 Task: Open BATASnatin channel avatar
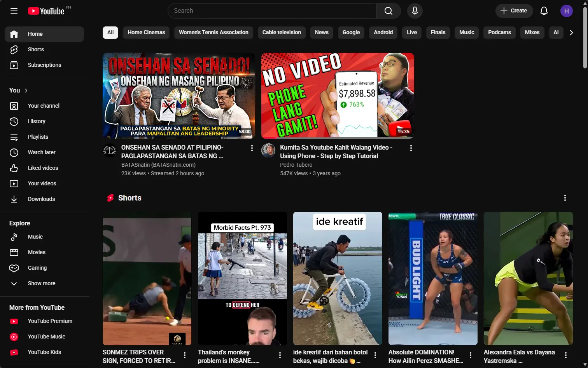click(x=110, y=150)
